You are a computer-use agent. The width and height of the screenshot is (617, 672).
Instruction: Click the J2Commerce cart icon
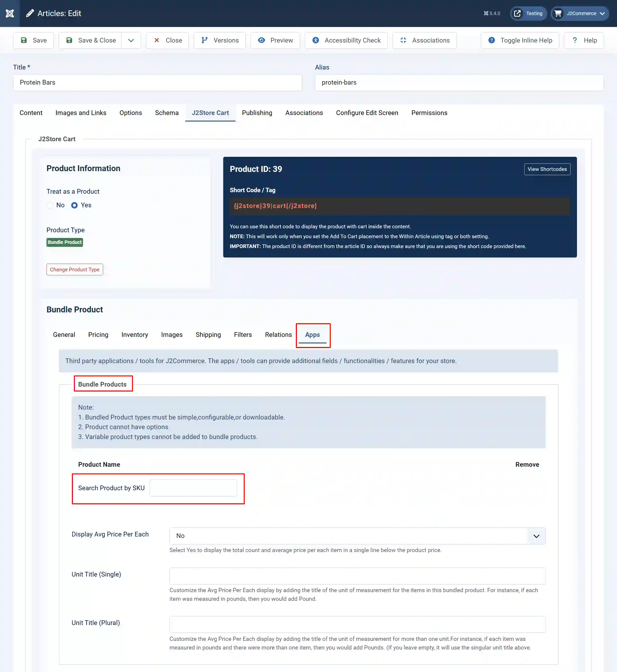point(558,13)
